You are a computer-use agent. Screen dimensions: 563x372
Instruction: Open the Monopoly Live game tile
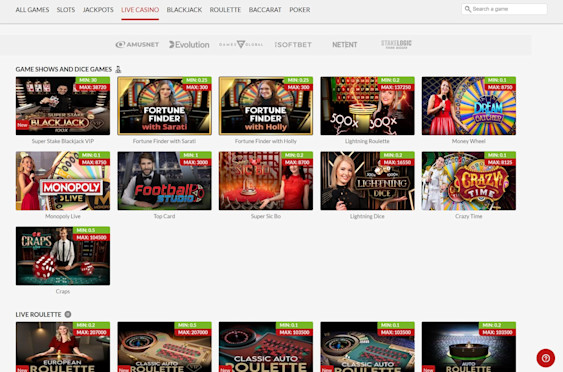(63, 181)
